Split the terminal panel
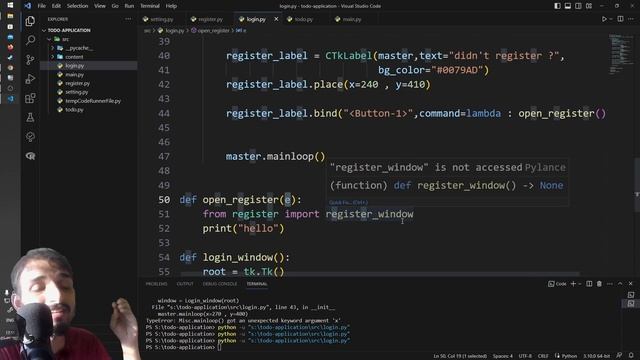The height and width of the screenshot is (360, 640). 589,284
